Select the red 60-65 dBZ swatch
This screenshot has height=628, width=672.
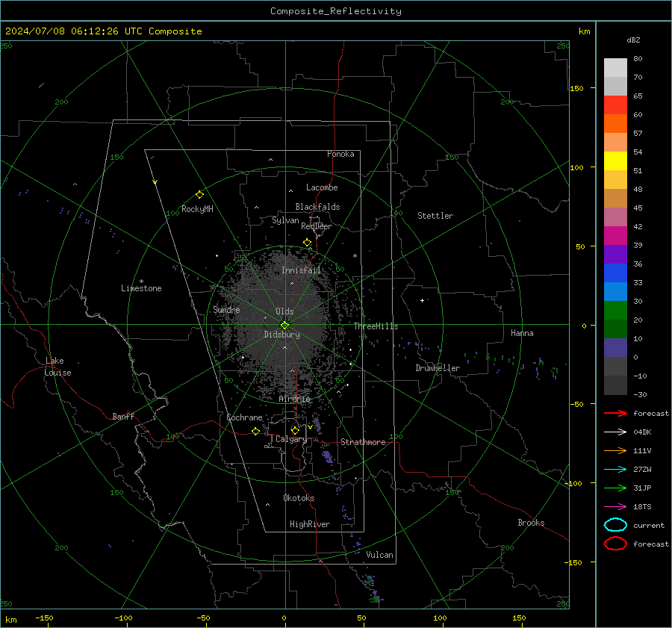point(615,105)
